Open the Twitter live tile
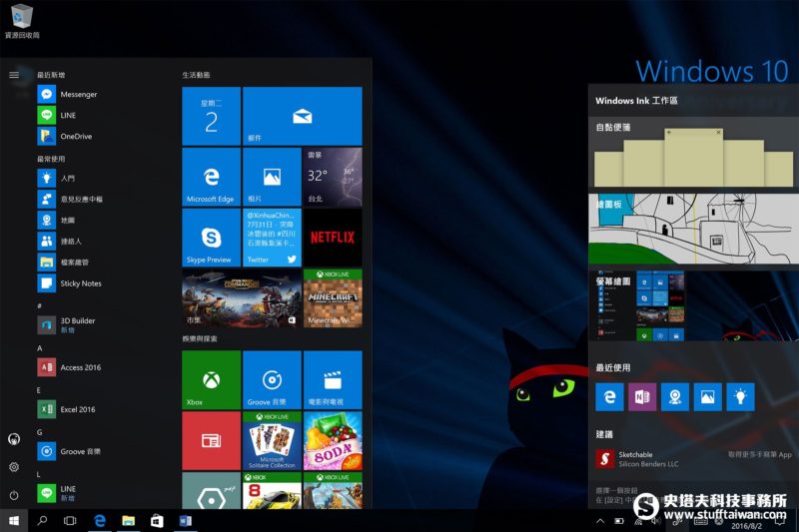Image resolution: width=799 pixels, height=532 pixels. point(272,238)
